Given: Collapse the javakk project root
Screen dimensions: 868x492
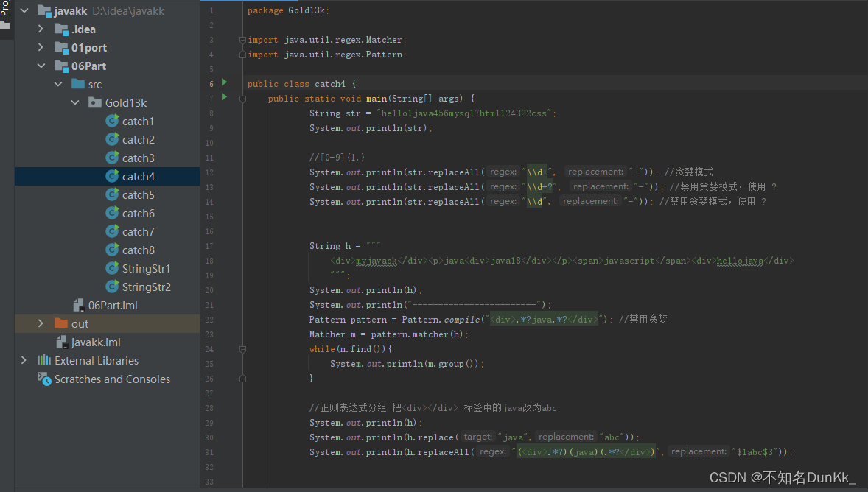Looking at the screenshot, I should [x=24, y=10].
